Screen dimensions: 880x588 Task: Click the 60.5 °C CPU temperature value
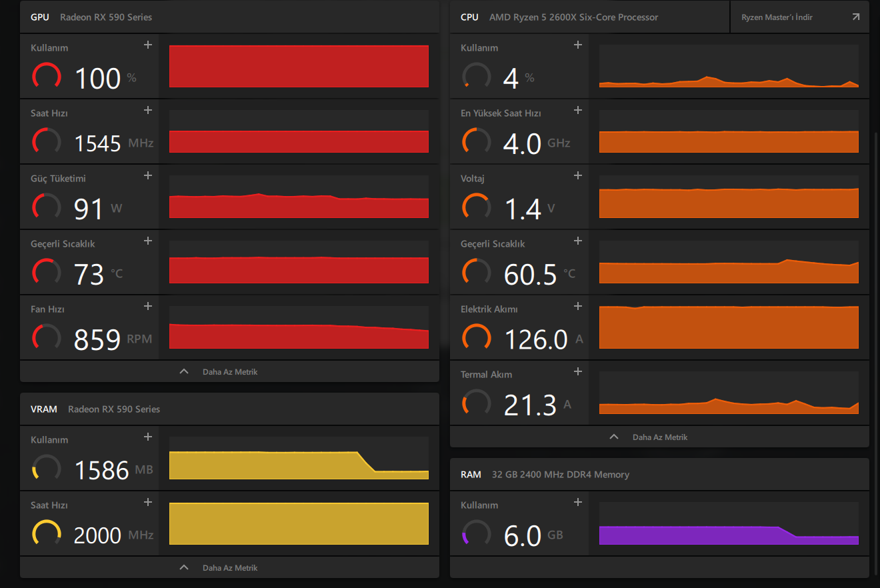point(540,275)
